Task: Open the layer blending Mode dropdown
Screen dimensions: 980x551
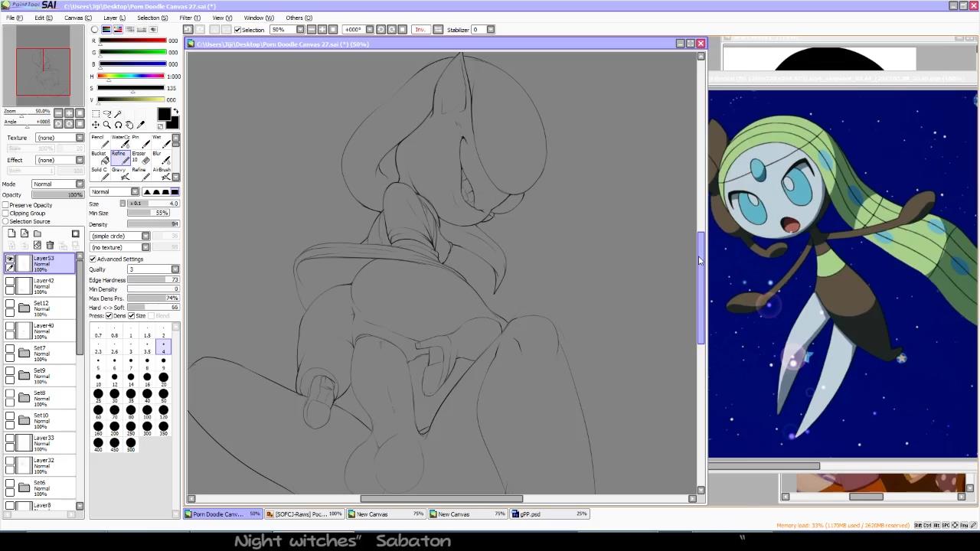Action: (x=57, y=184)
